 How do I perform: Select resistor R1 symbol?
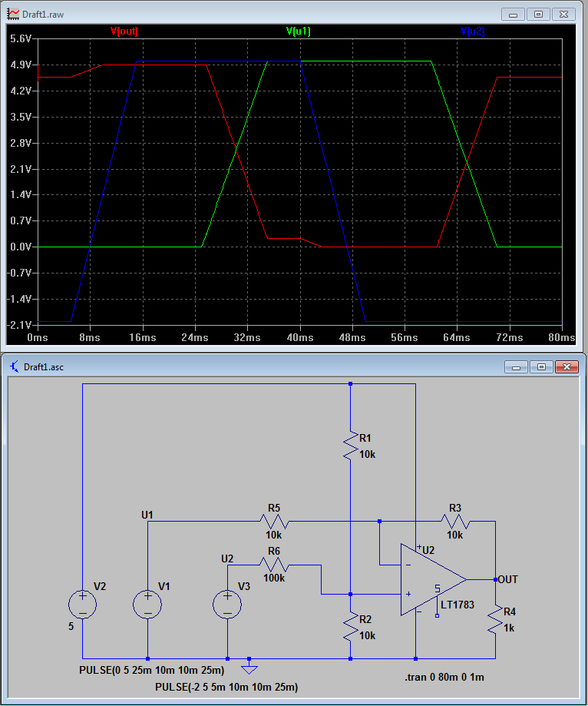tap(351, 445)
